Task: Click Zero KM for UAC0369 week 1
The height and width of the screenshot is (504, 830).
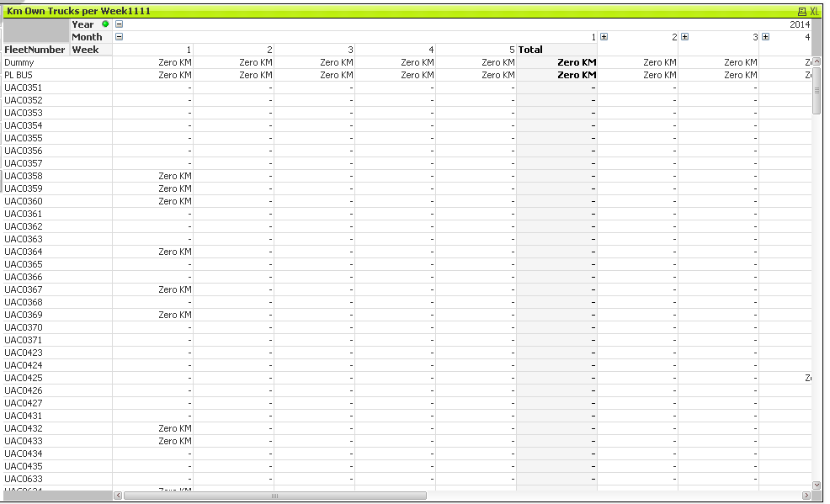Action: click(x=175, y=316)
